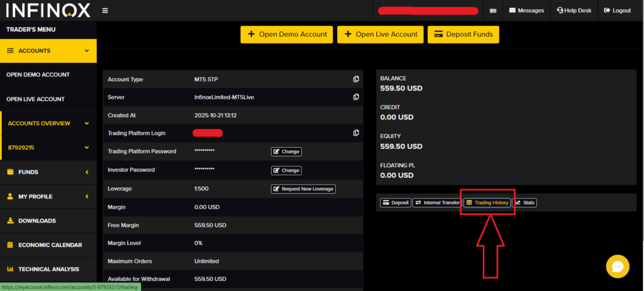Open Trading History for the account

click(487, 203)
